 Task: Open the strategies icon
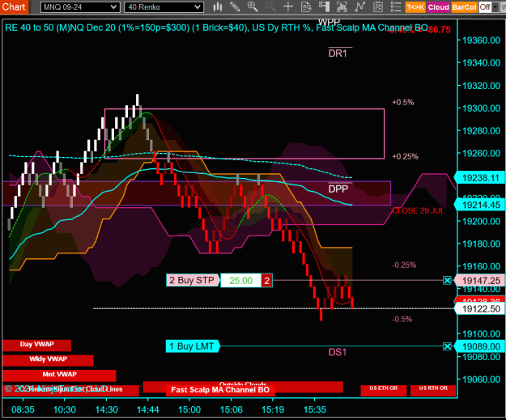pyautogui.click(x=377, y=6)
